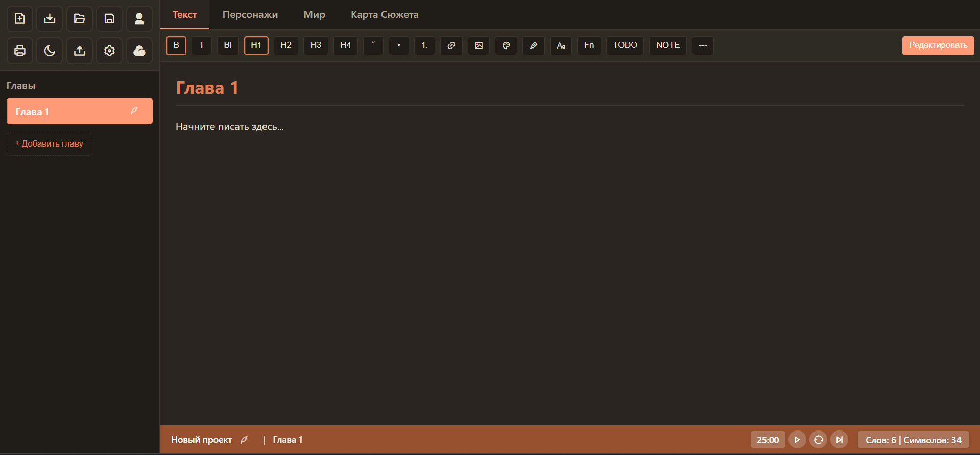Insert a TODO marker
The width and height of the screenshot is (980, 455).
[x=625, y=45]
